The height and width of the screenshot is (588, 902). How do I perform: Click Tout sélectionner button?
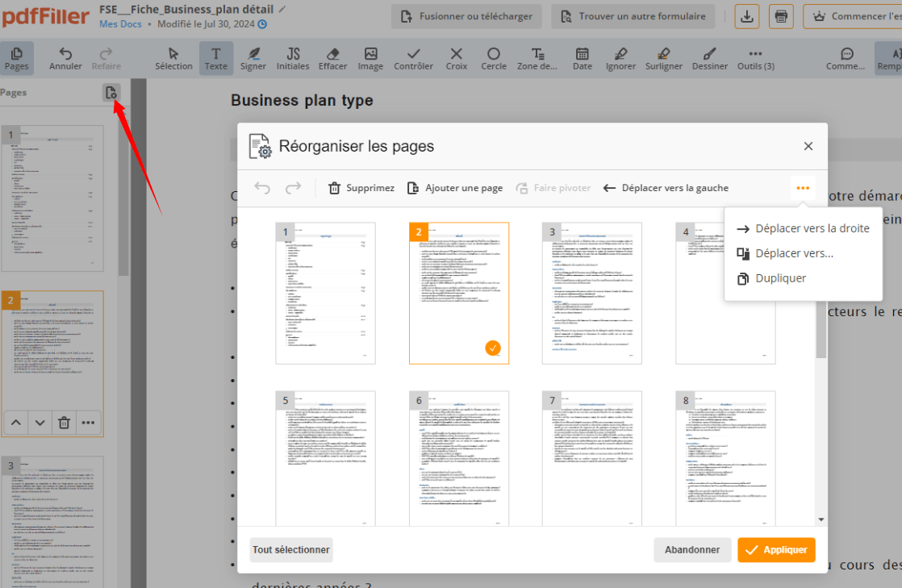pos(291,549)
